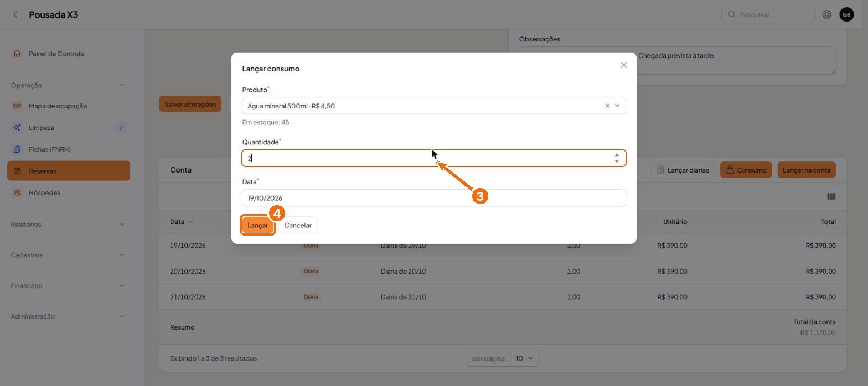Click the Data field showing 19/10/2026
868x386 pixels.
434,198
